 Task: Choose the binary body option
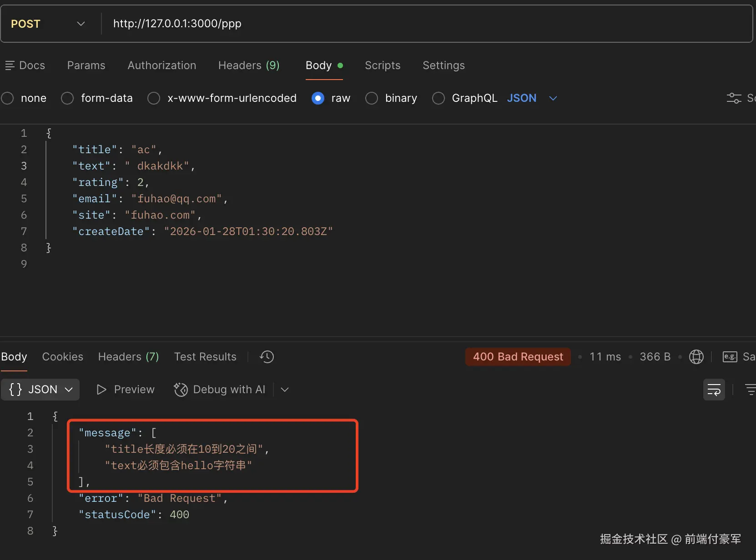coord(372,98)
